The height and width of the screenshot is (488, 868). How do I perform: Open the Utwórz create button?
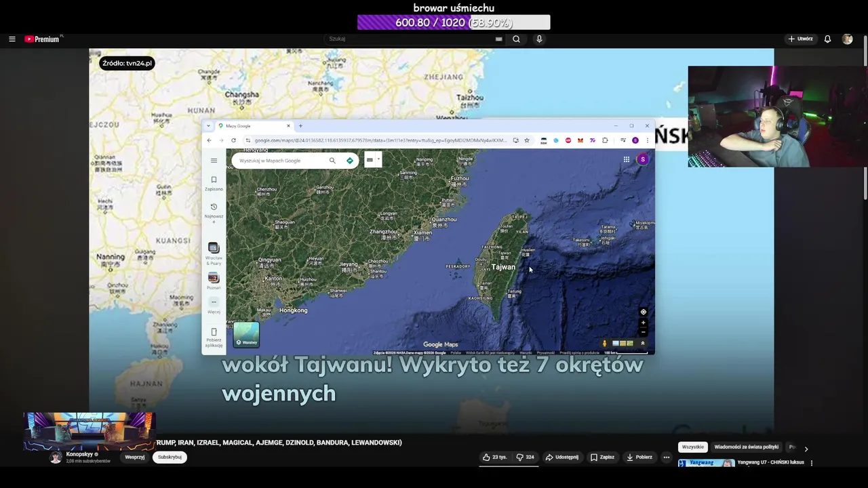click(800, 39)
